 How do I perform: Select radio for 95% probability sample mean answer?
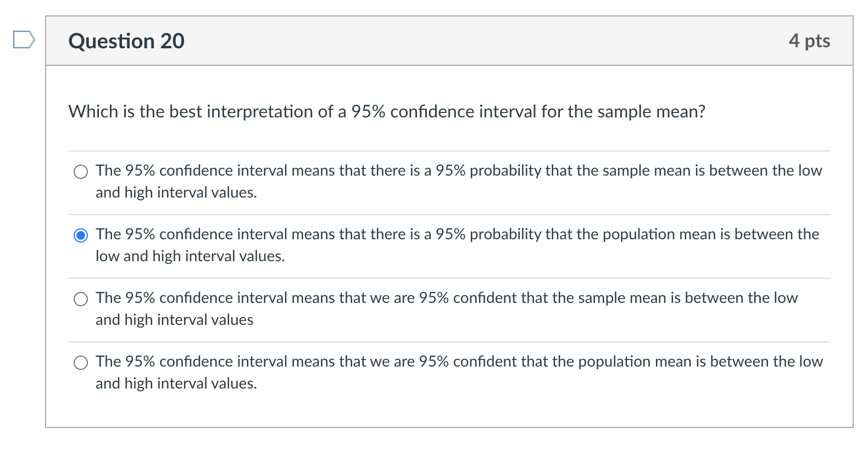(81, 172)
